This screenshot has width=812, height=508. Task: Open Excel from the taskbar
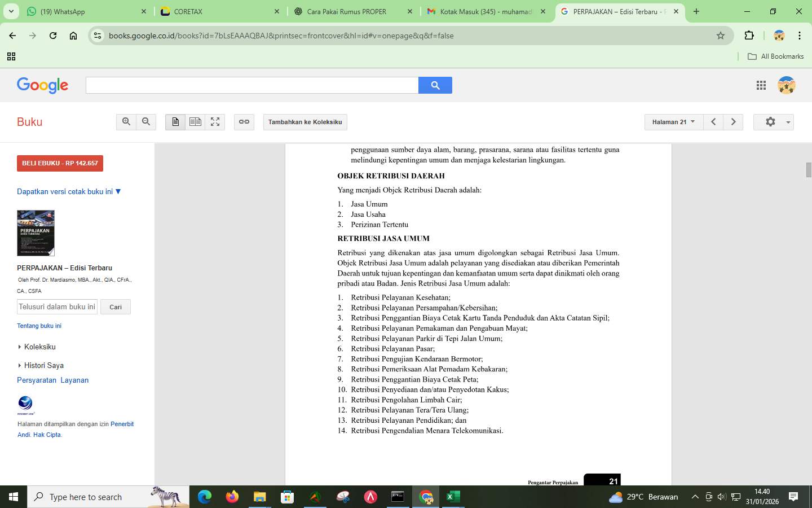point(453,497)
